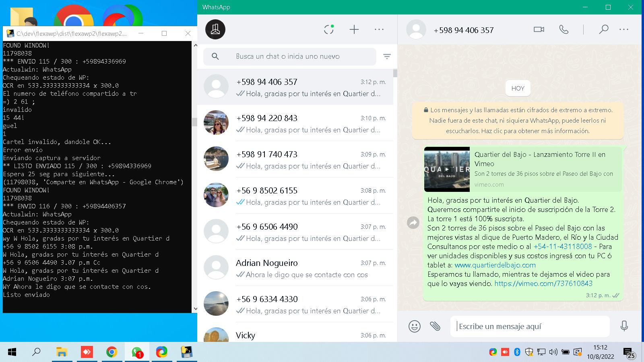
Task: Click the 'Busca un chat' search field
Action: [290, 57]
